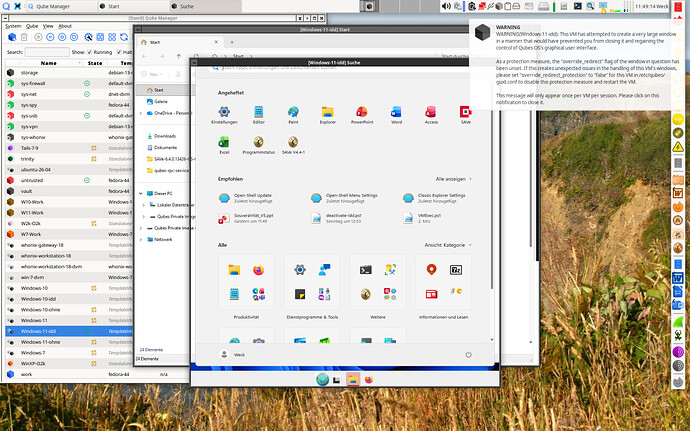Collapse the Dieser PC tree node
Image resolution: width=690 pixels, height=431 pixels.
141,193
